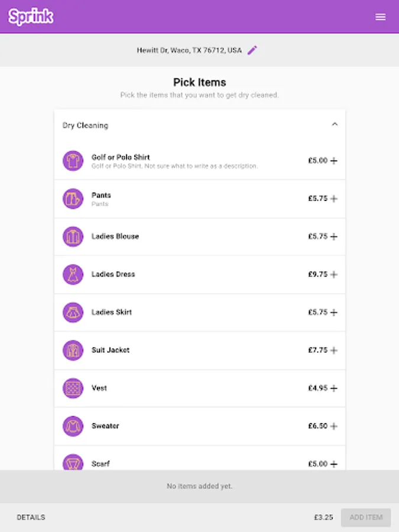
Task: Open order DETAILS
Action: click(31, 517)
